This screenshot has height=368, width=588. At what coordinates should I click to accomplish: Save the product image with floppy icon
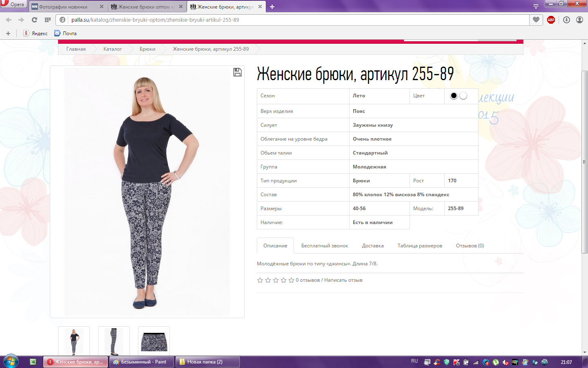[x=237, y=72]
